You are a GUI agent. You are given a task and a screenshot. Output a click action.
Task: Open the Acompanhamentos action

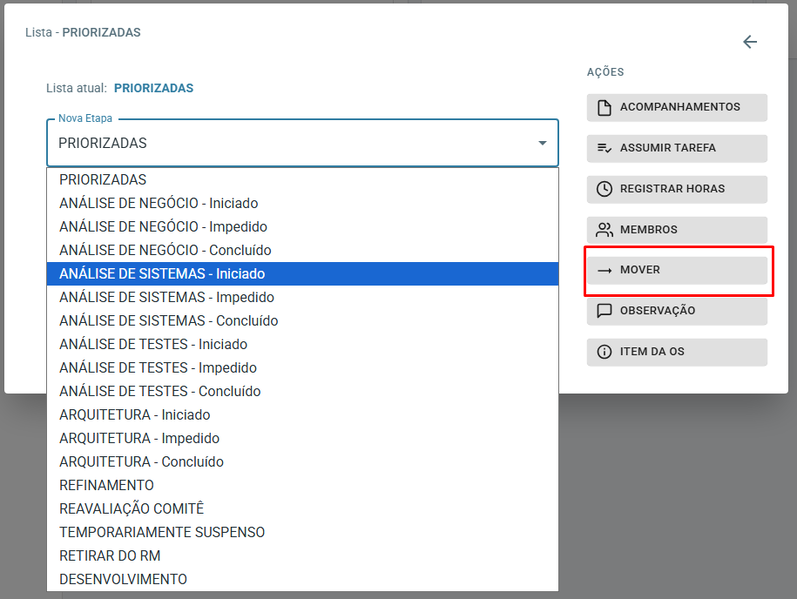677,107
